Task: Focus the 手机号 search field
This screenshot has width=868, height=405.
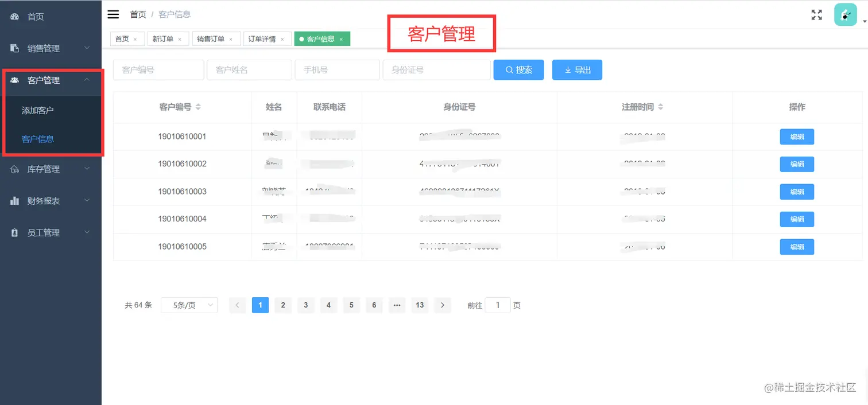Action: tap(338, 70)
